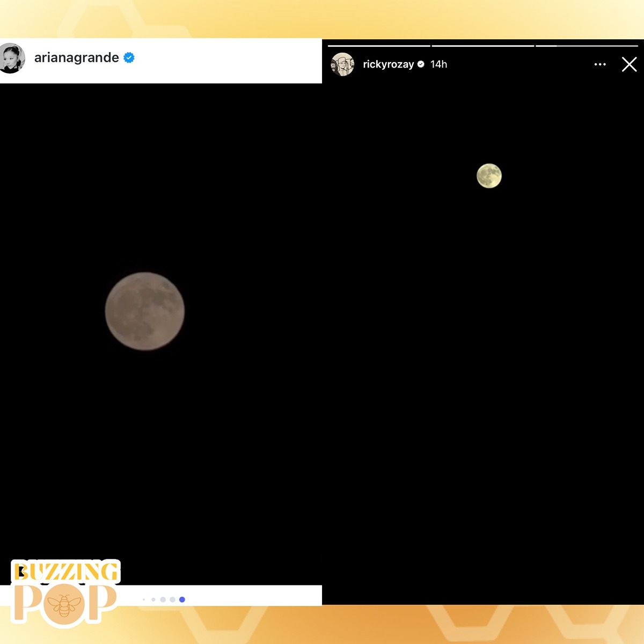
Task: Select the carousel dot just left of the blue dot
Action: (172, 599)
